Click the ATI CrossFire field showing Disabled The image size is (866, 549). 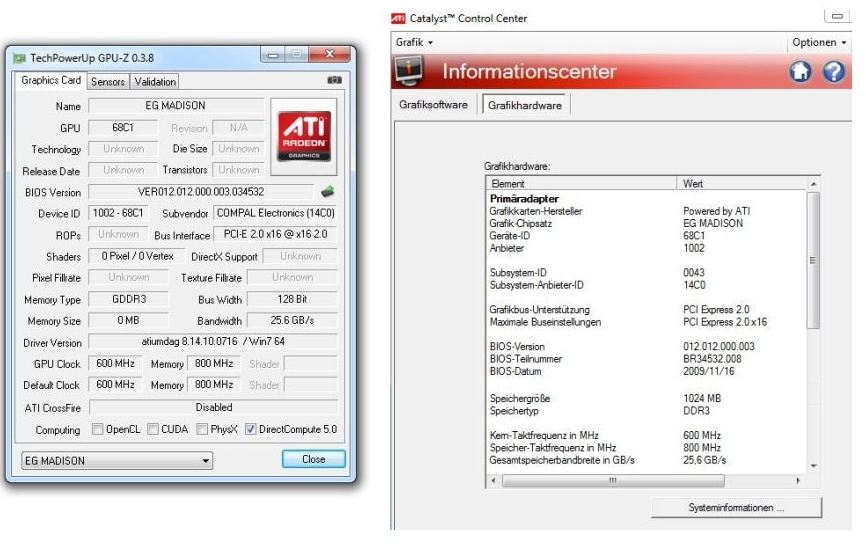213,408
